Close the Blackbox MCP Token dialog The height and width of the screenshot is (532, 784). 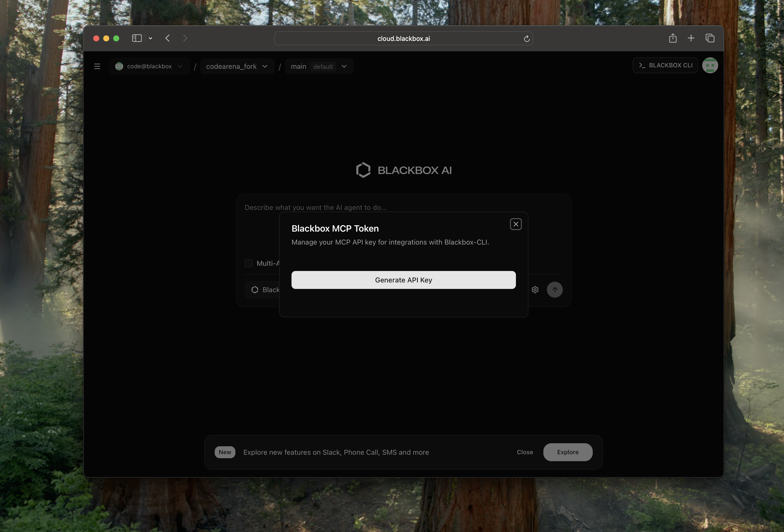coord(515,224)
